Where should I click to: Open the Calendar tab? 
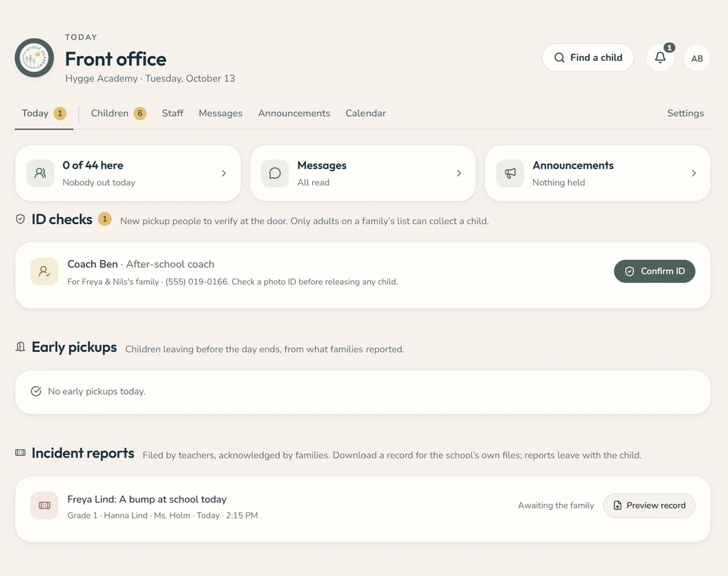(365, 113)
